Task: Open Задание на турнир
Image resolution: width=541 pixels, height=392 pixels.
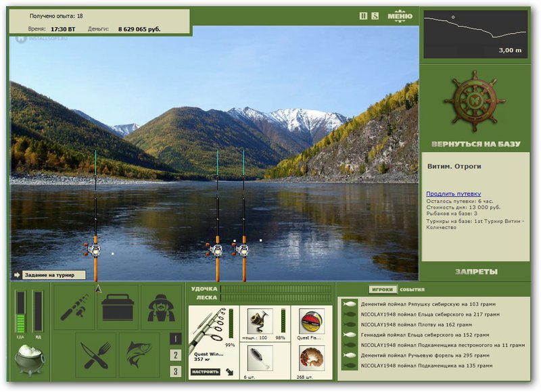Action: [x=54, y=275]
